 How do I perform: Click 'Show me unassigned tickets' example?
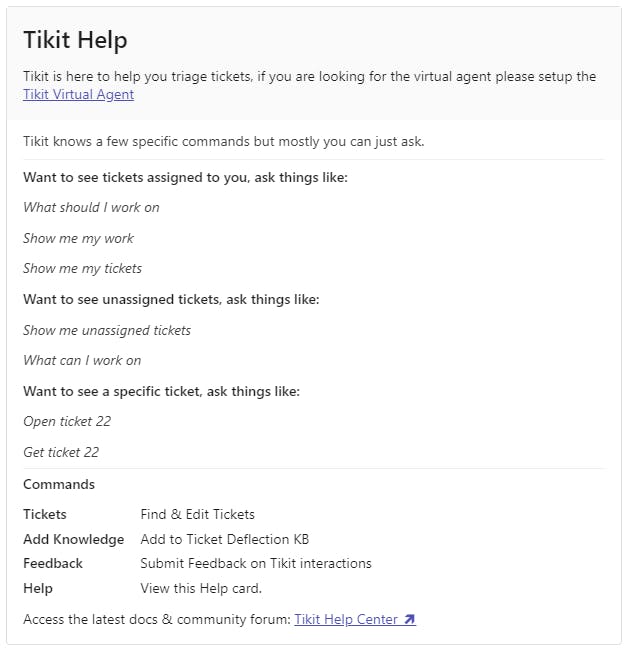(107, 330)
